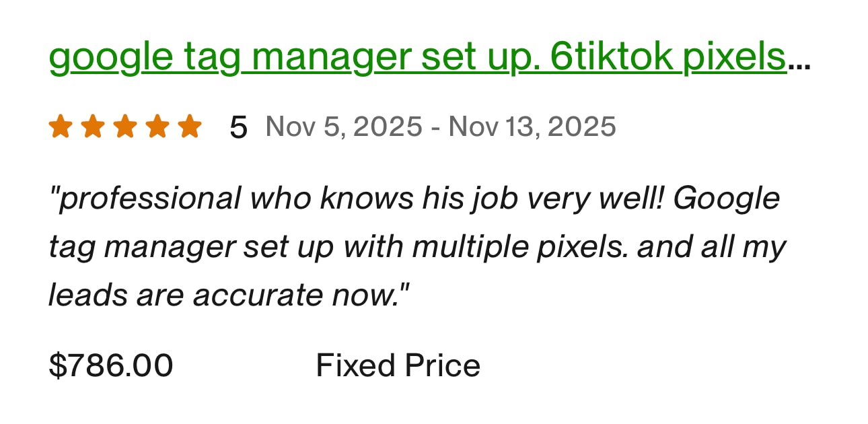Click the word "Google" in the review text

[x=726, y=199]
